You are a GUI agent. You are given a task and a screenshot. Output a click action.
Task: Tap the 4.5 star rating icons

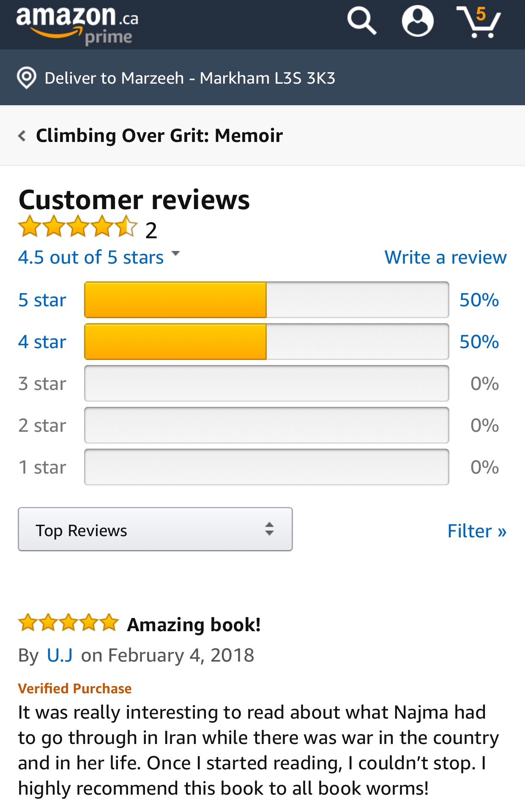point(78,227)
